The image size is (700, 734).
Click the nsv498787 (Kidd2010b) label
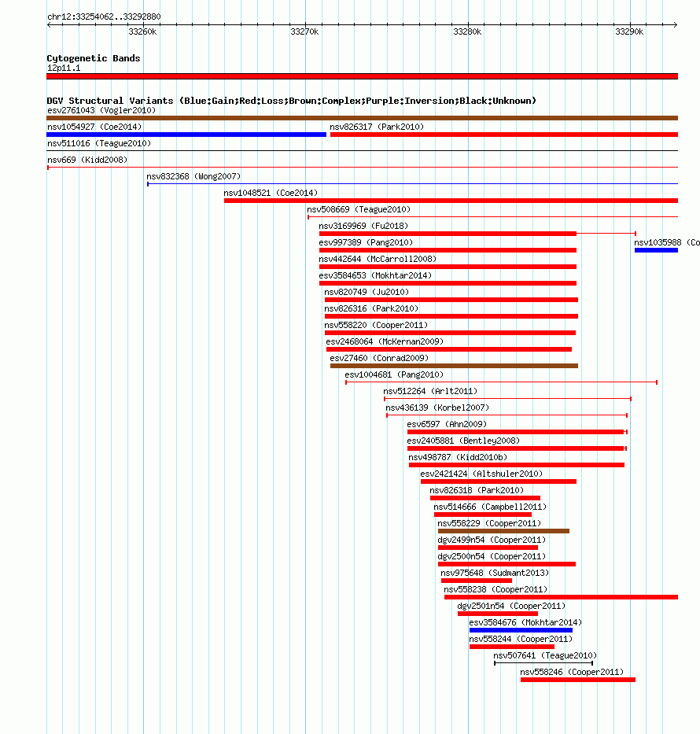pos(458,457)
